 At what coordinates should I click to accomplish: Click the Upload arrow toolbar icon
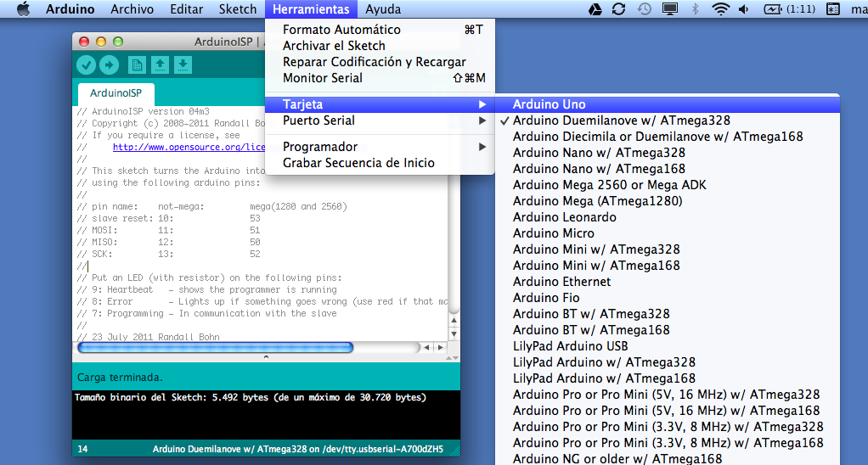pyautogui.click(x=109, y=65)
